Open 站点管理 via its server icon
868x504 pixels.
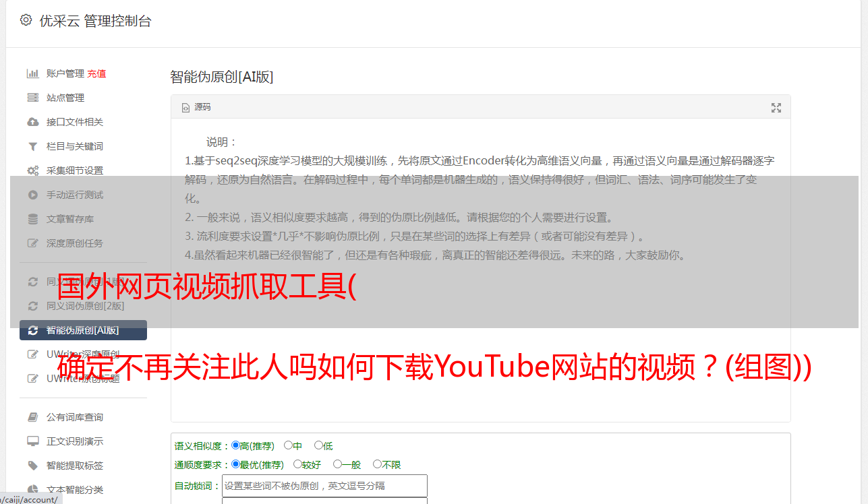coord(32,98)
